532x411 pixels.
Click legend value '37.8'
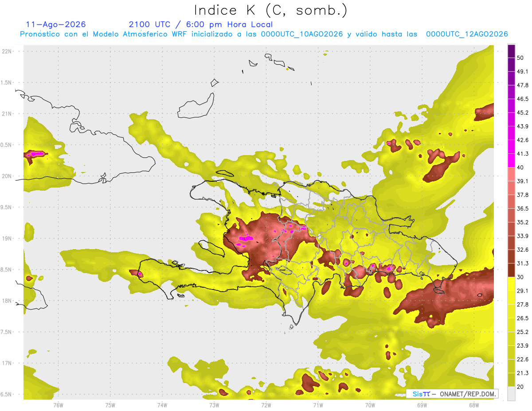tap(523, 195)
